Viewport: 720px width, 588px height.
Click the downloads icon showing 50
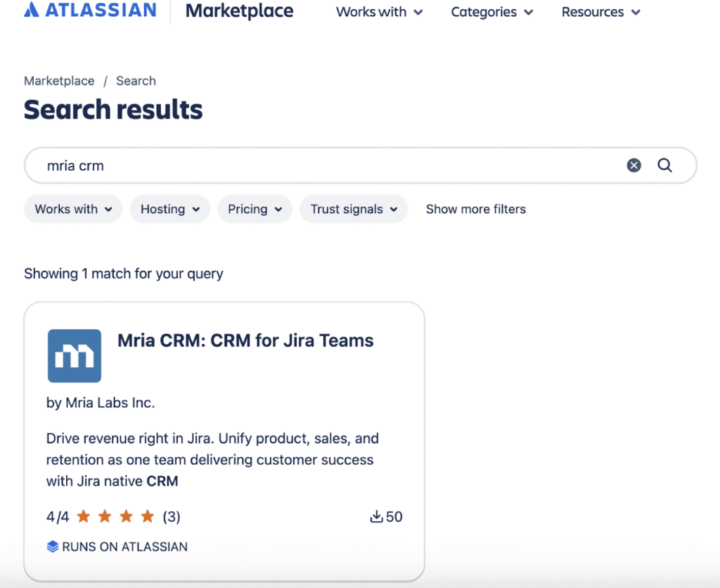(377, 516)
